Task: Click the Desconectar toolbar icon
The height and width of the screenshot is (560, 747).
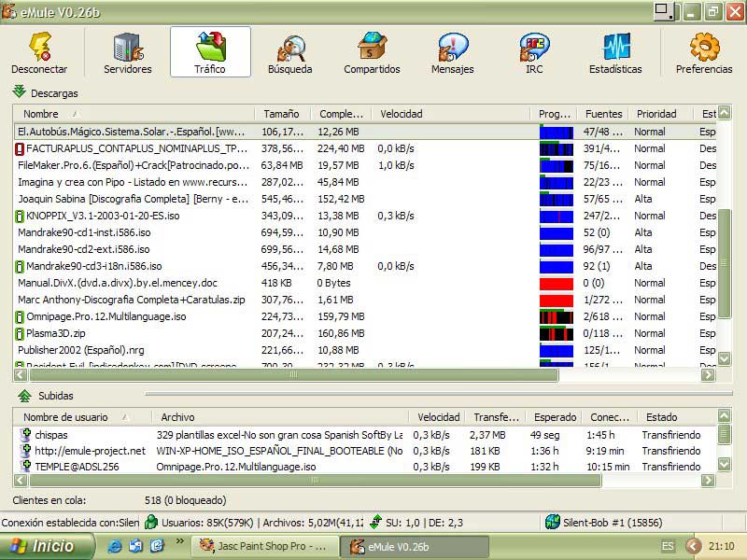Action: [x=39, y=52]
